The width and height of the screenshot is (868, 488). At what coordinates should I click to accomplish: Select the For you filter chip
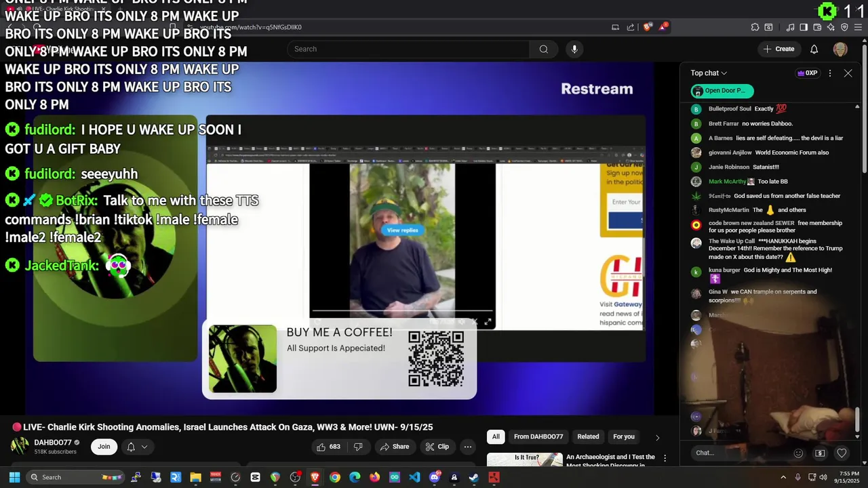coord(624,437)
